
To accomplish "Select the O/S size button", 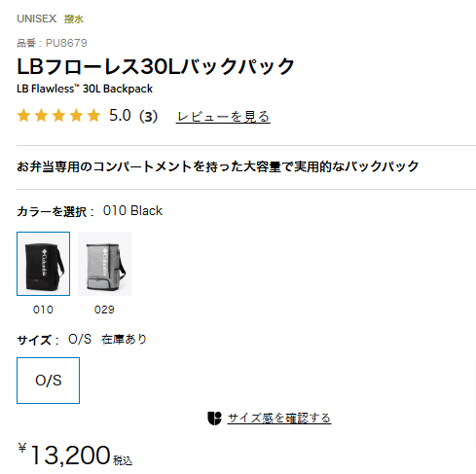I will coord(48,381).
